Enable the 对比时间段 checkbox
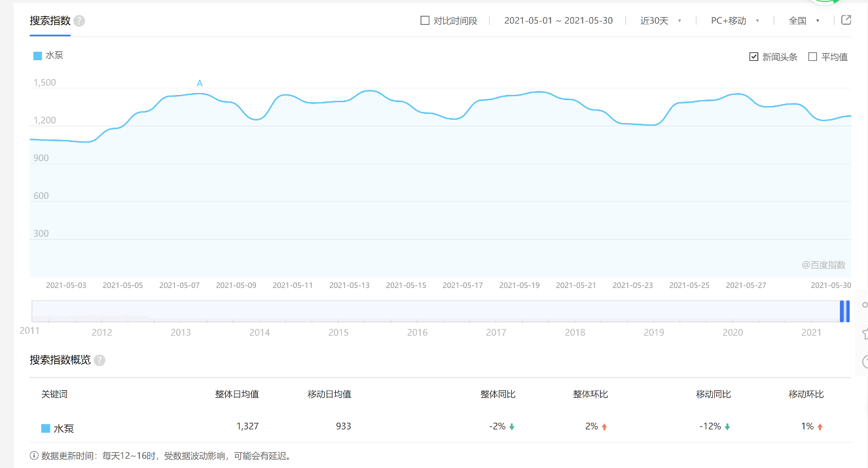The height and width of the screenshot is (468, 868). coord(425,21)
